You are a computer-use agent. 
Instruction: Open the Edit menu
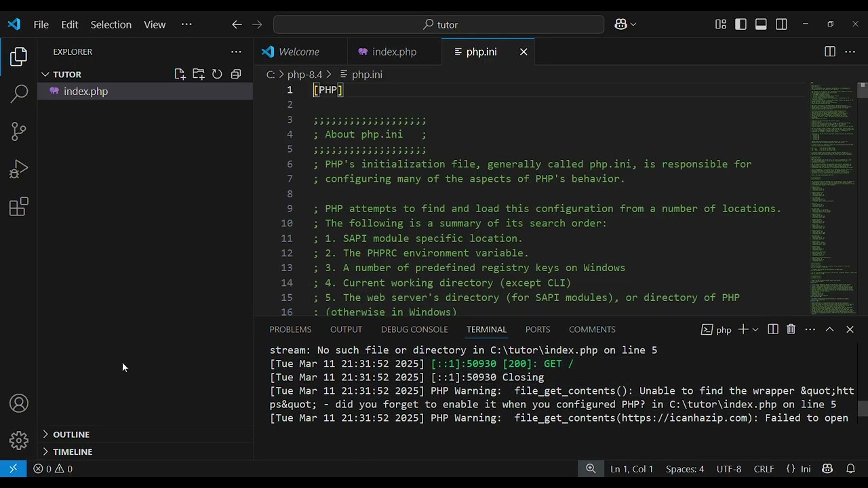click(70, 24)
